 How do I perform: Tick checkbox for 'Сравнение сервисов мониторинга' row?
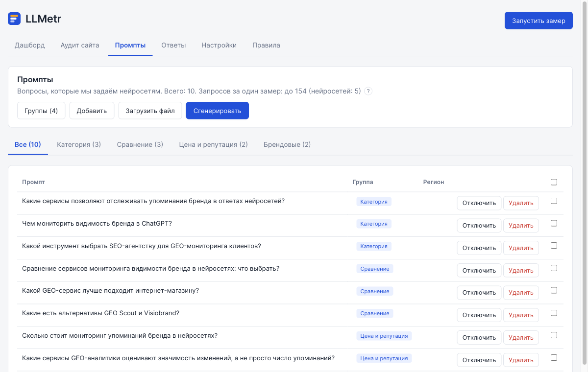[554, 268]
